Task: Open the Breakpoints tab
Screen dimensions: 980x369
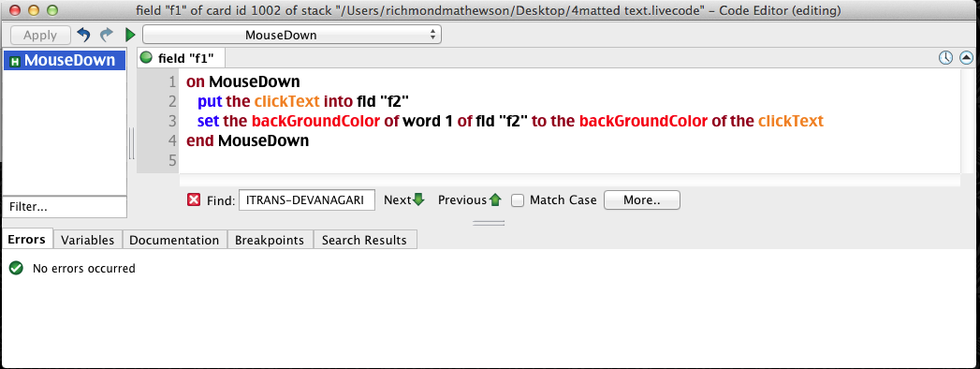Action: pos(270,240)
